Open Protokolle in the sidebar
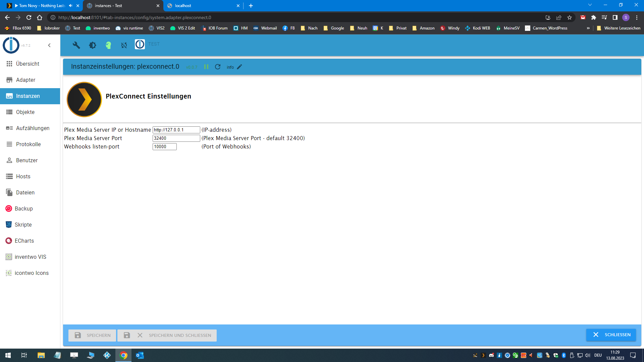Screen dimensions: 644x362 coord(30,144)
